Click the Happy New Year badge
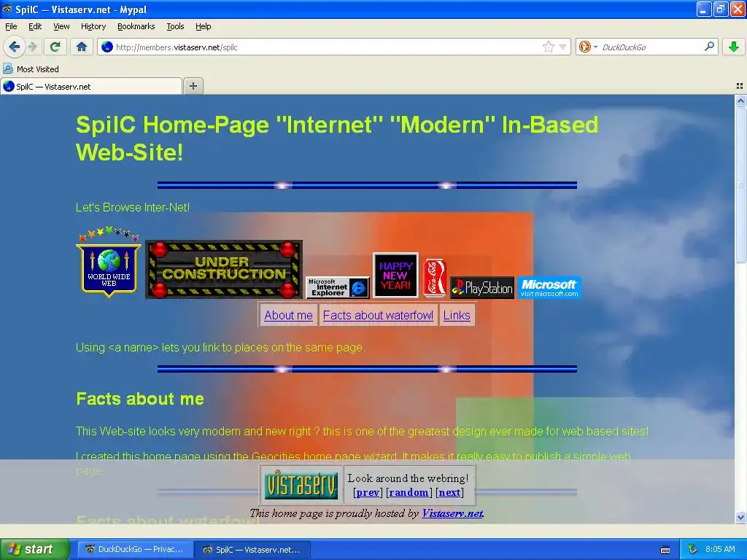 tap(395, 275)
